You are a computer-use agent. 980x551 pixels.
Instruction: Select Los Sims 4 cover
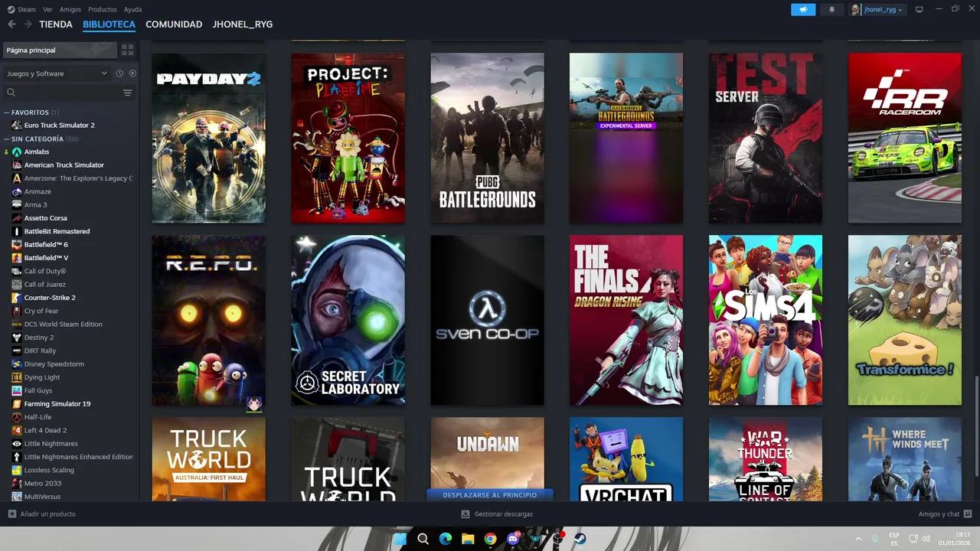(x=766, y=320)
